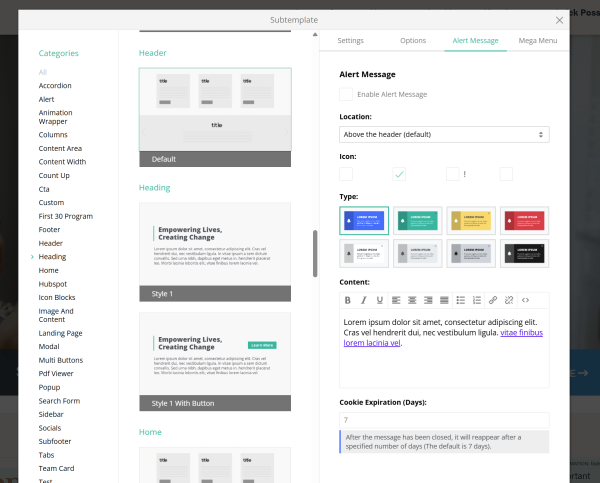Viewport: 600px width, 483px height.
Task: Expand the Heading category chevron
Action: click(x=32, y=257)
